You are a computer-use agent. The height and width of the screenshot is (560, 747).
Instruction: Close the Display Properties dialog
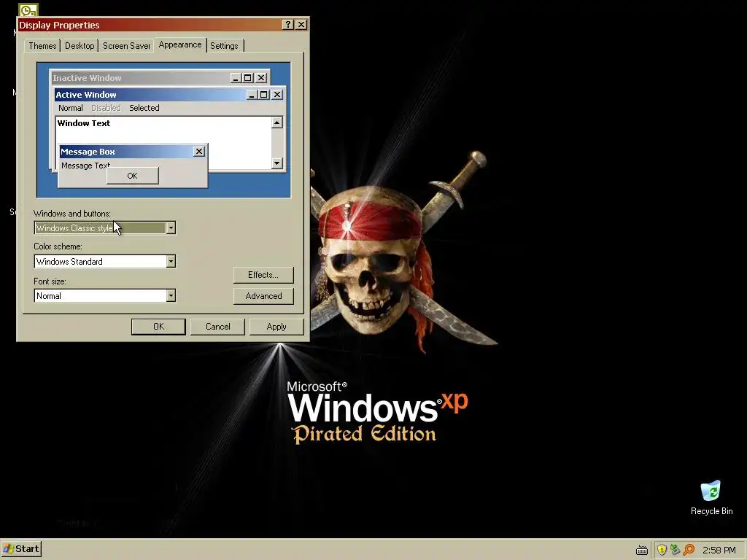(301, 25)
